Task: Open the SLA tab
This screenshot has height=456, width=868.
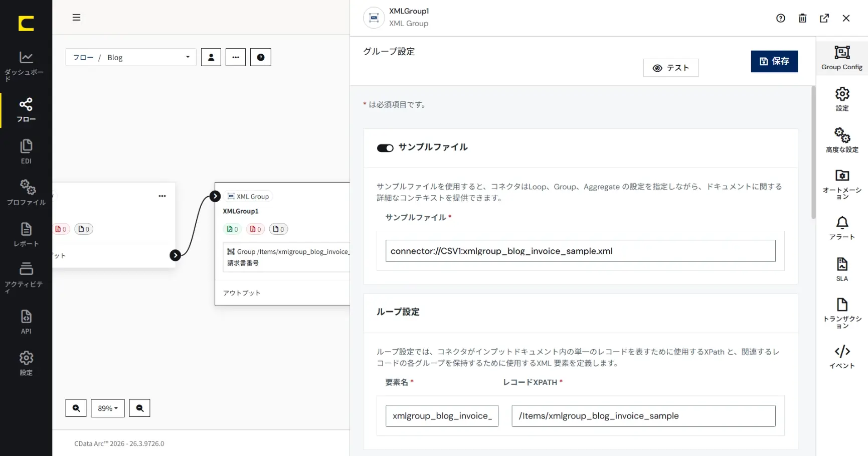Action: coord(842,269)
